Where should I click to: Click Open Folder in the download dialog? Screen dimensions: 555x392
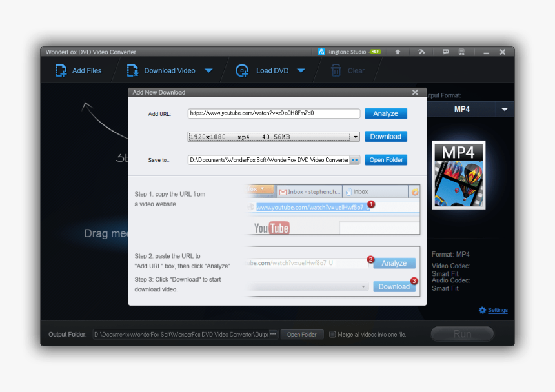[x=386, y=160]
